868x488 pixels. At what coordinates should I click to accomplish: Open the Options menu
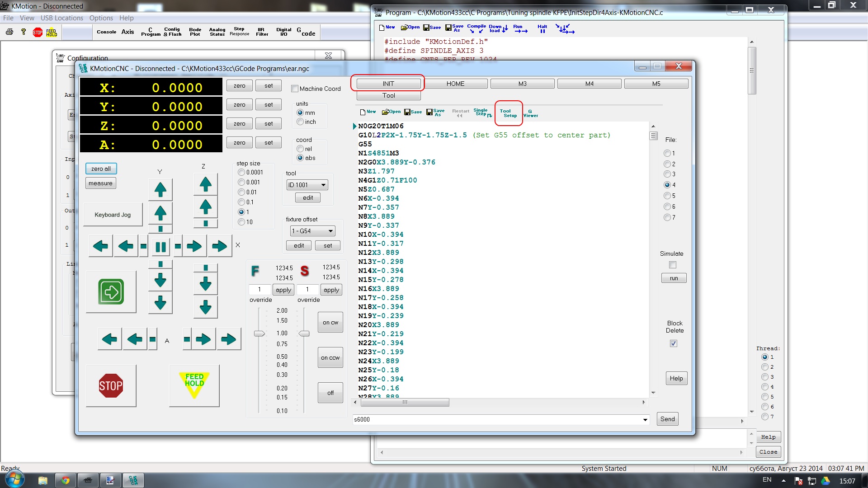(101, 18)
